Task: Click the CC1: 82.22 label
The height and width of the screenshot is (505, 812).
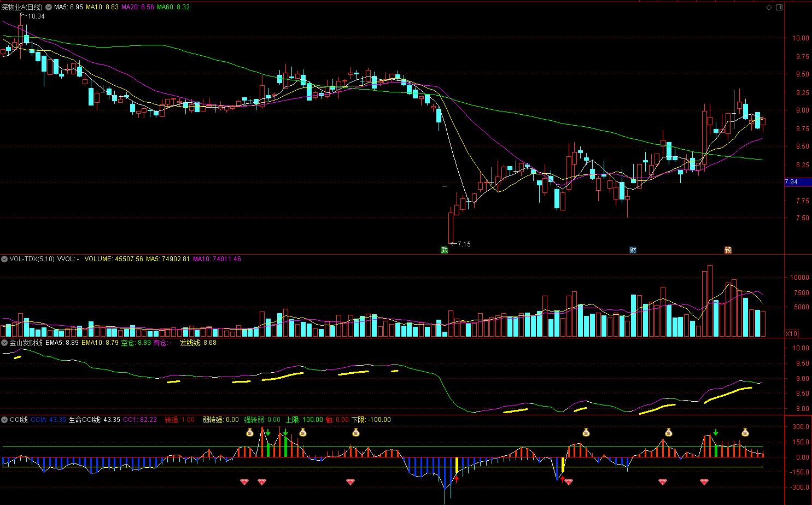Action: [140, 420]
